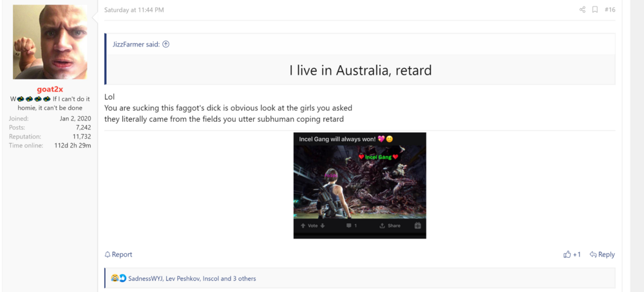Click the Report button under the post

pos(118,255)
